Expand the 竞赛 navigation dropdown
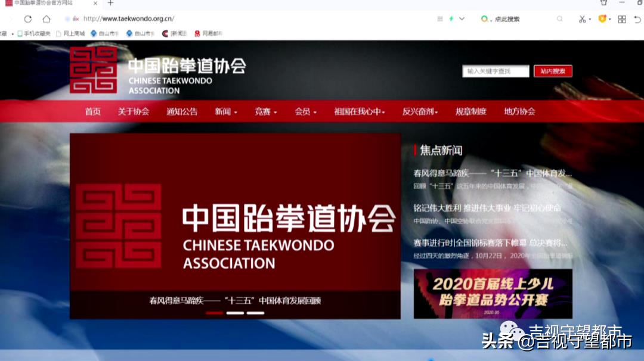 coord(266,111)
